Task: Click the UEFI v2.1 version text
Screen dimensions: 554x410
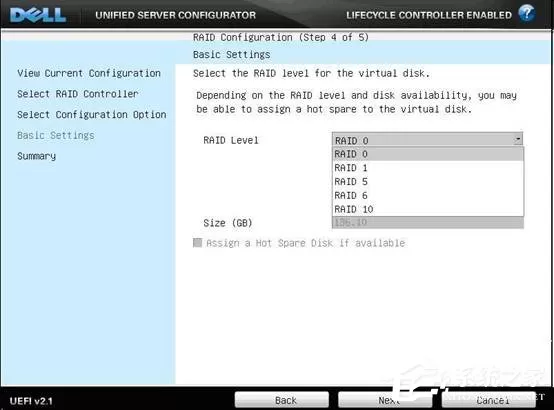Action: [31, 401]
